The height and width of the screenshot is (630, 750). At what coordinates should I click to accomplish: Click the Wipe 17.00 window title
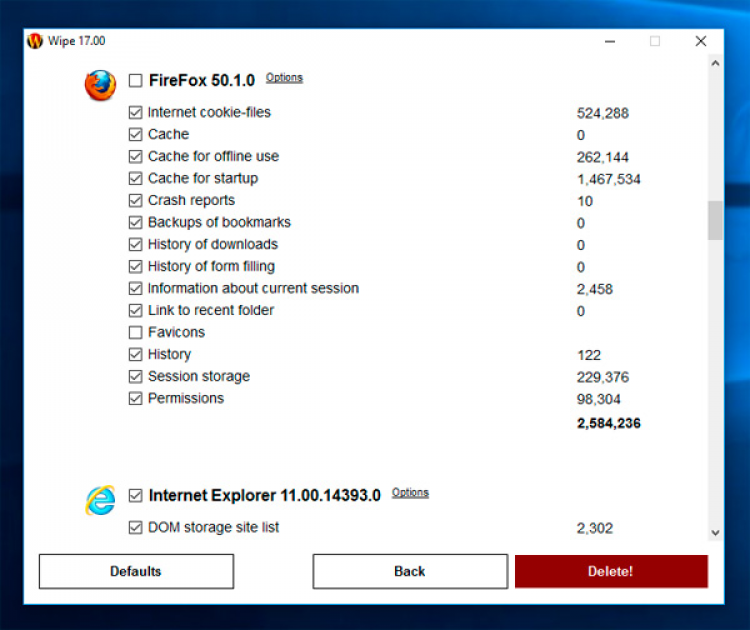pos(77,41)
